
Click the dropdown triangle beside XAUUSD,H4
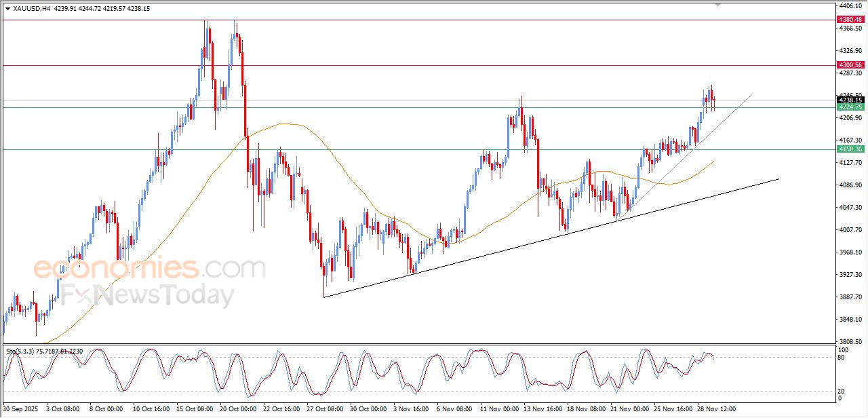pyautogui.click(x=7, y=9)
